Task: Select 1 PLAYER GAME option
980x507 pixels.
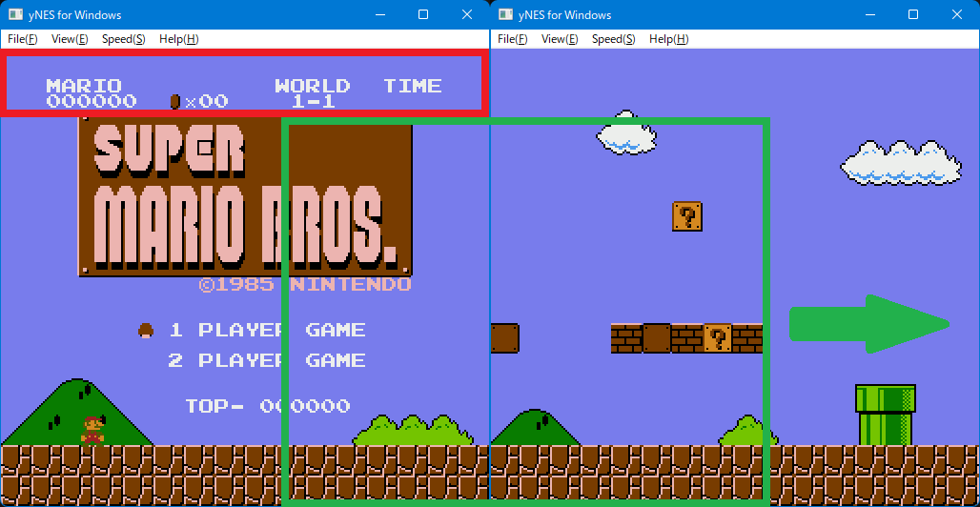Action: pyautogui.click(x=268, y=330)
